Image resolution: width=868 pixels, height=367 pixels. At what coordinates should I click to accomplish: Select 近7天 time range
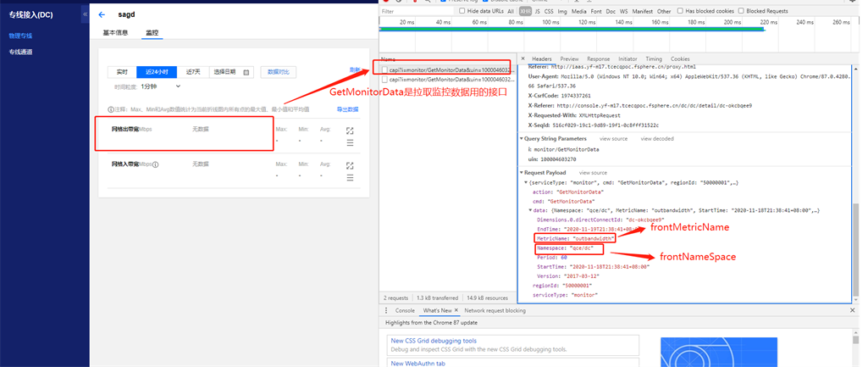[x=193, y=72]
